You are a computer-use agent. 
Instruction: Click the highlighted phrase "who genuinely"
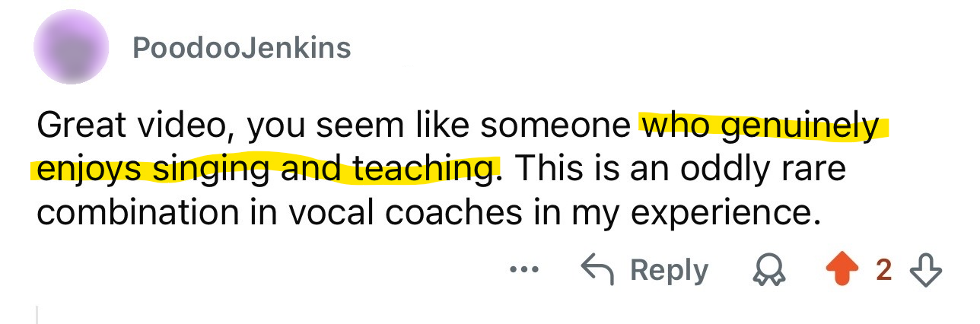(760, 126)
